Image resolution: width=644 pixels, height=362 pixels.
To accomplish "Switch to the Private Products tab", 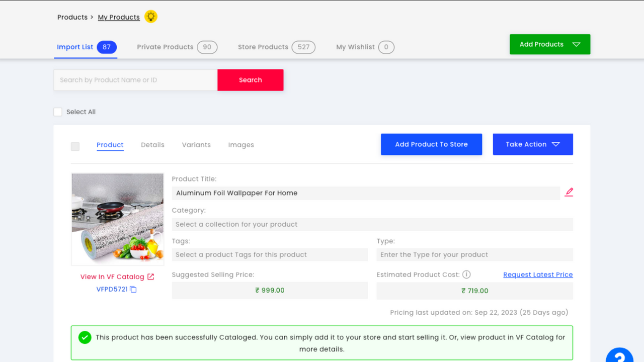I will coord(166,47).
